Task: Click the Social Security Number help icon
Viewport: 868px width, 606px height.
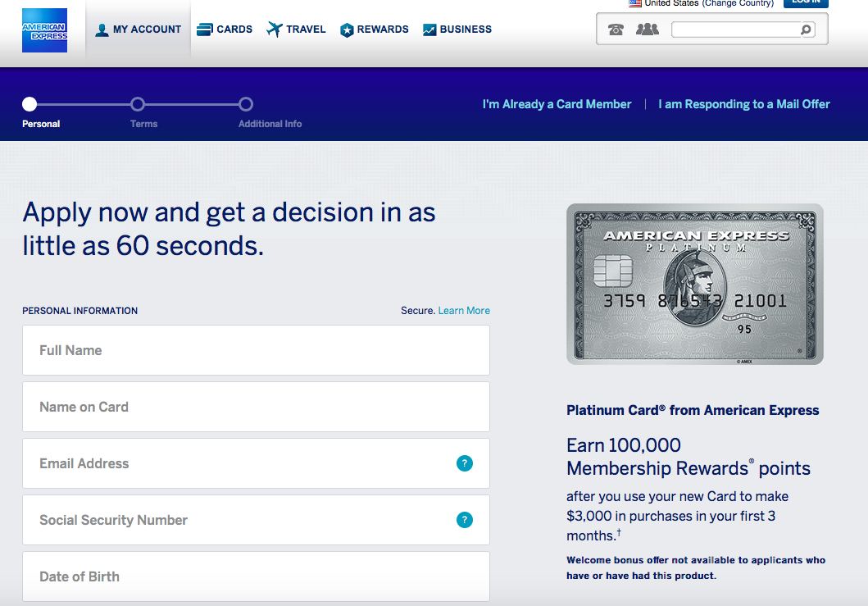Action: pyautogui.click(x=465, y=520)
